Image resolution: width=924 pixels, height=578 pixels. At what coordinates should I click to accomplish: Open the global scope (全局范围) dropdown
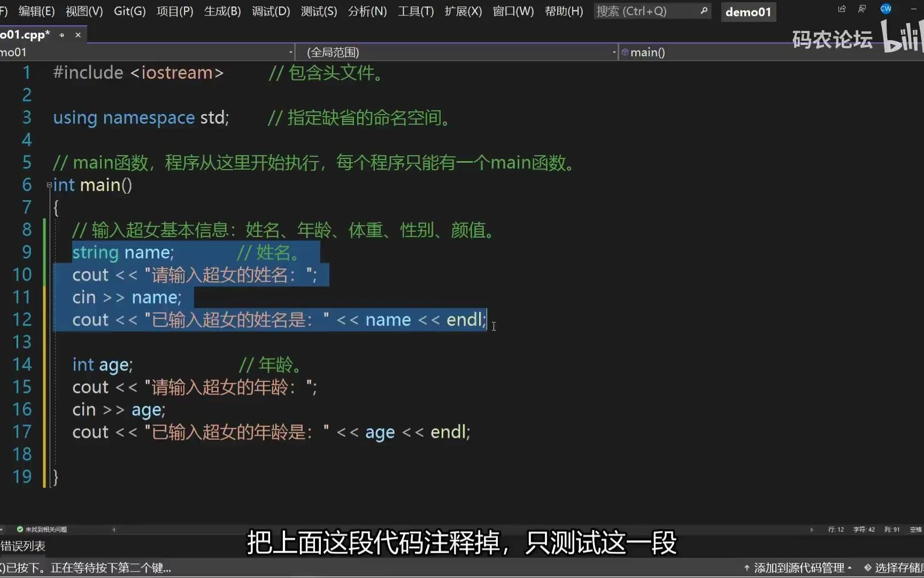click(458, 52)
